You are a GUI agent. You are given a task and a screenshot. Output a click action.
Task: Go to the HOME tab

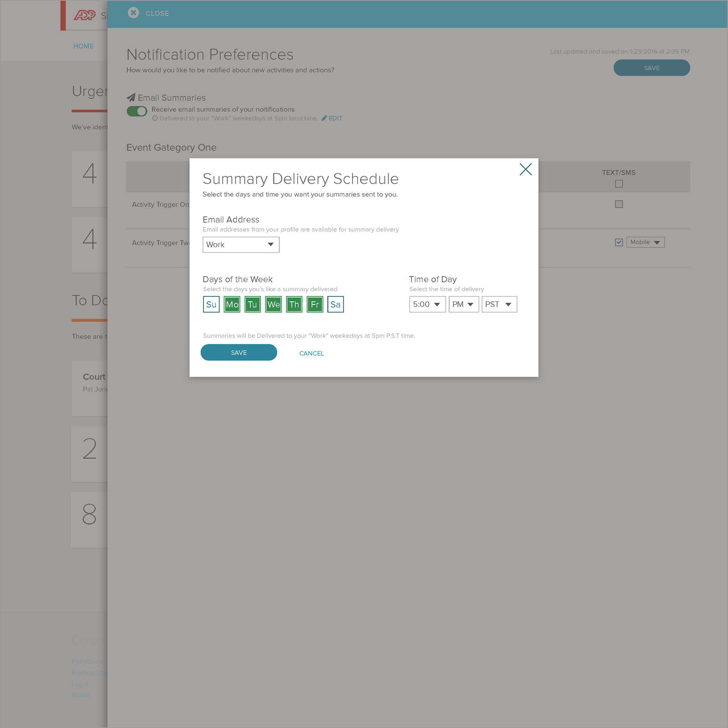(x=83, y=46)
